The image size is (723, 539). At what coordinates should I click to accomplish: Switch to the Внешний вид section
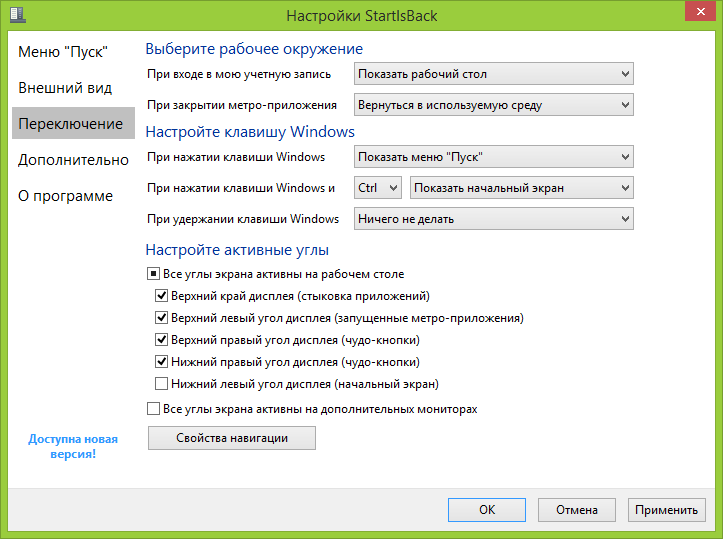tap(65, 88)
